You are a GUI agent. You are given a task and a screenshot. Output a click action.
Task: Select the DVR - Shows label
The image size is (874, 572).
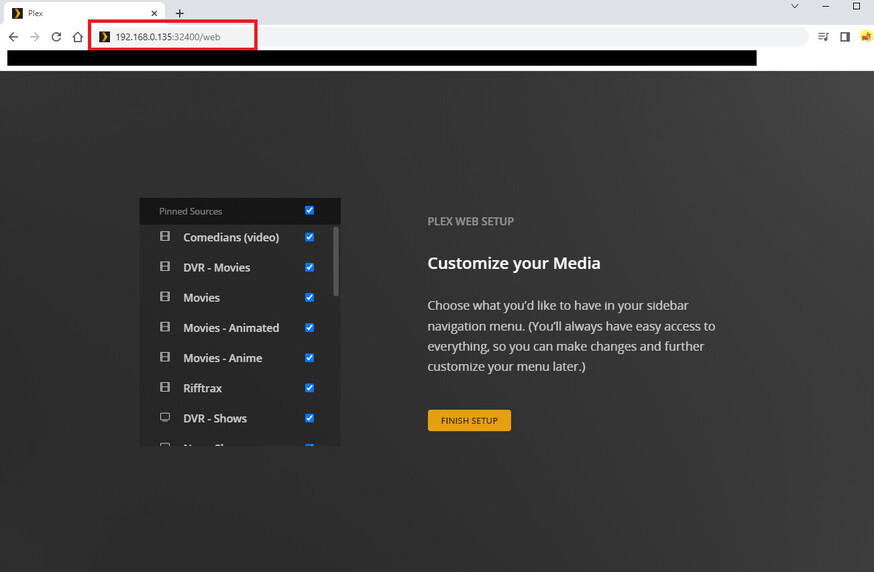(215, 418)
